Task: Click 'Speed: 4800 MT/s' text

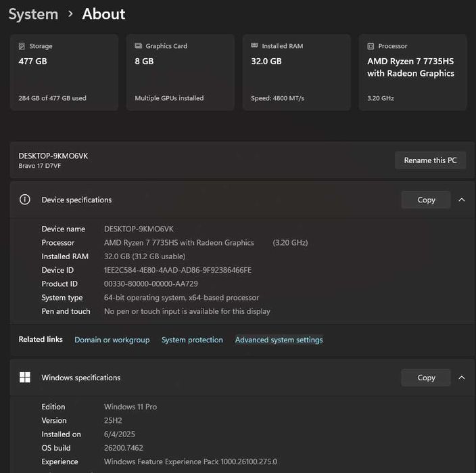Action: [x=277, y=98]
